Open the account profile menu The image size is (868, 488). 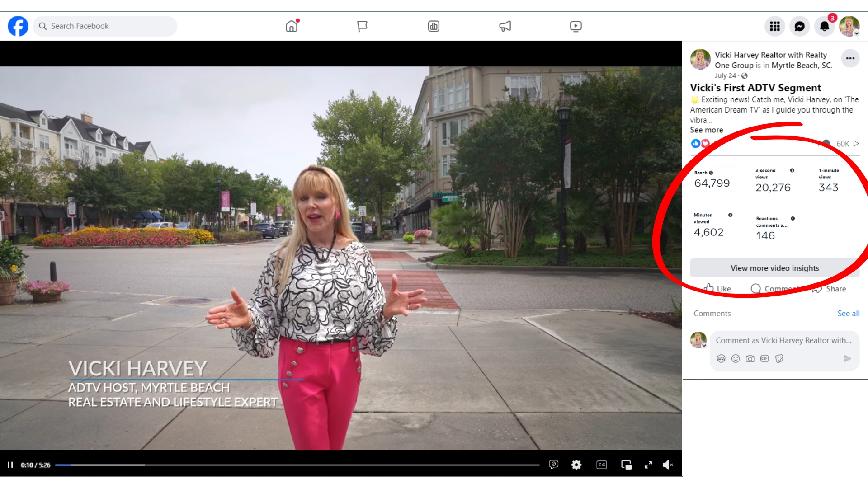point(849,26)
